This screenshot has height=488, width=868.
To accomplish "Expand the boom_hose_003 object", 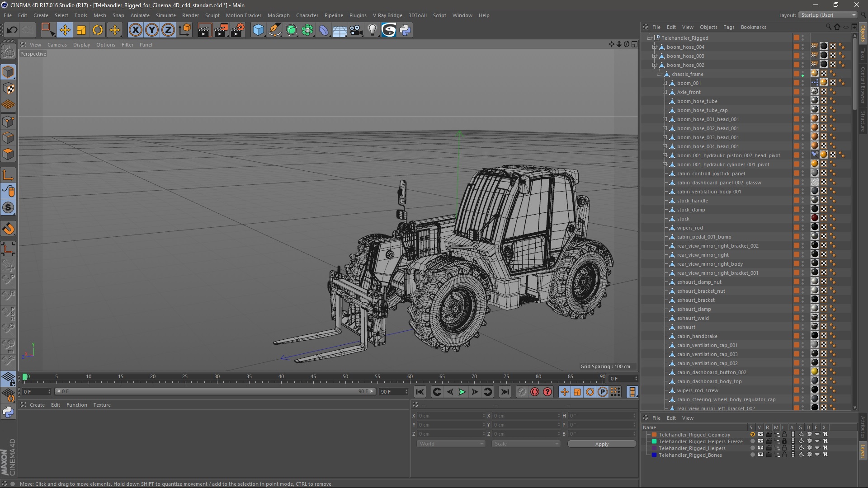I will pos(654,56).
